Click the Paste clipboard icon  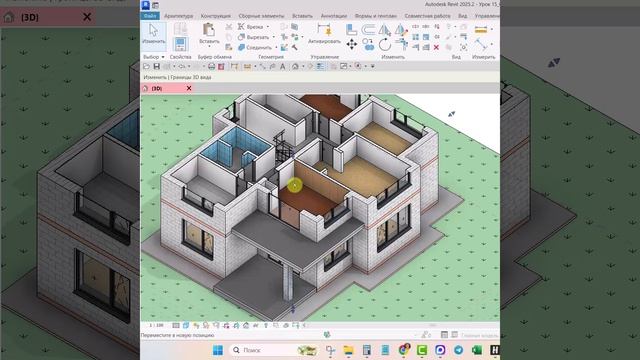pos(209,30)
